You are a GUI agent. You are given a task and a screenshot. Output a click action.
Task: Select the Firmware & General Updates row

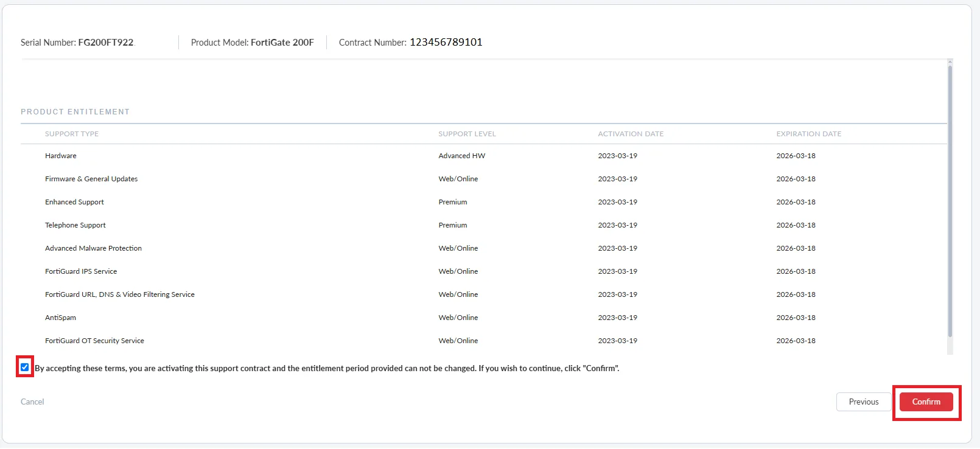(x=91, y=179)
